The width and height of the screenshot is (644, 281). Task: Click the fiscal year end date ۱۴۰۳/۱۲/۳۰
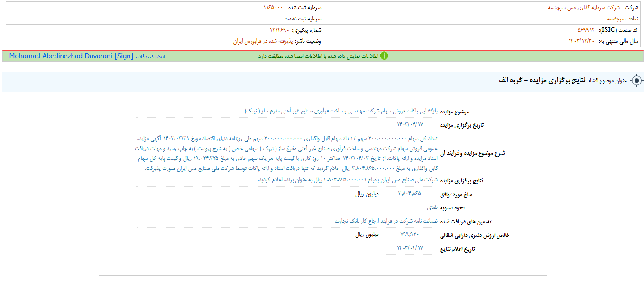coord(581,41)
